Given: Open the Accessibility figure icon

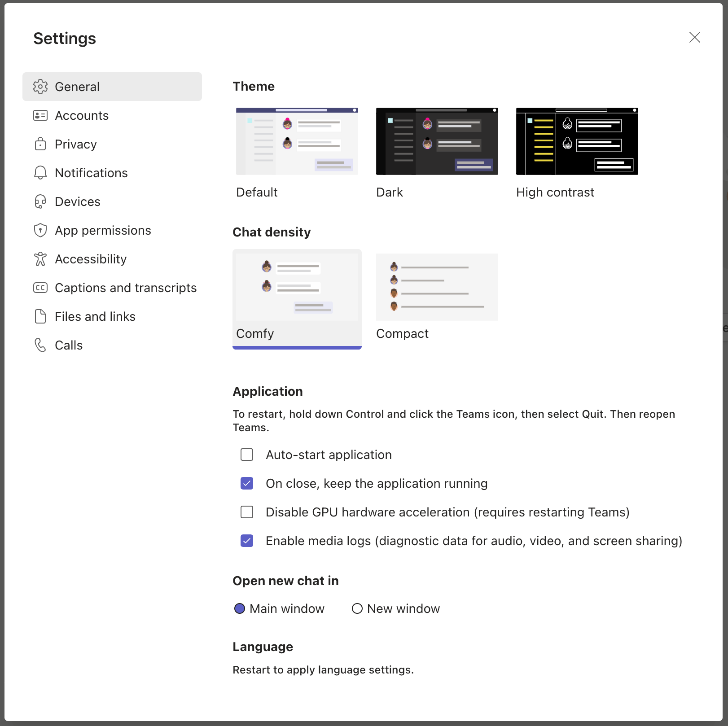Looking at the screenshot, I should pos(40,259).
